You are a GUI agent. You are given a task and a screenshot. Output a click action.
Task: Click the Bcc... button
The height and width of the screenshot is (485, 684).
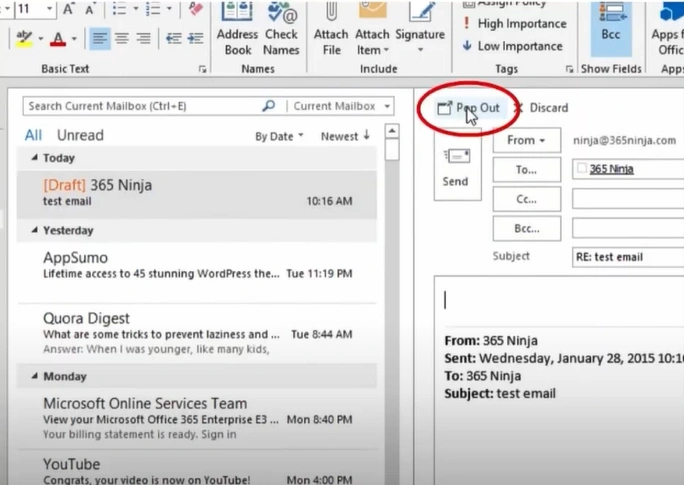pyautogui.click(x=527, y=229)
